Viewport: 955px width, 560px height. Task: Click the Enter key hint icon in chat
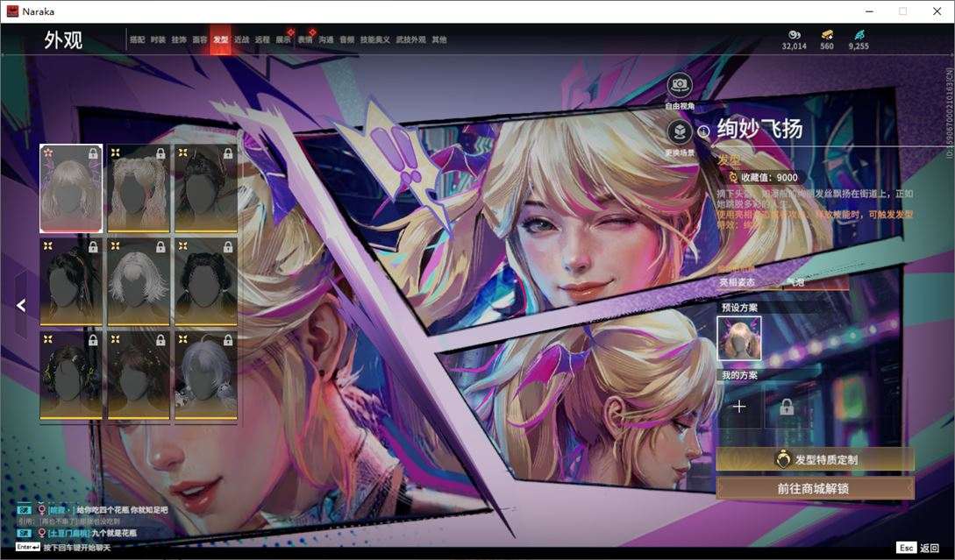point(28,547)
